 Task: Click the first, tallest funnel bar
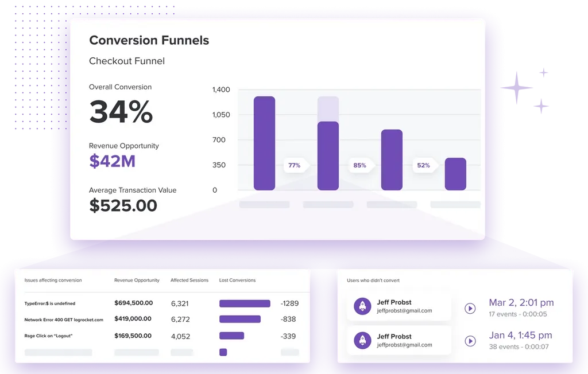pyautogui.click(x=264, y=143)
